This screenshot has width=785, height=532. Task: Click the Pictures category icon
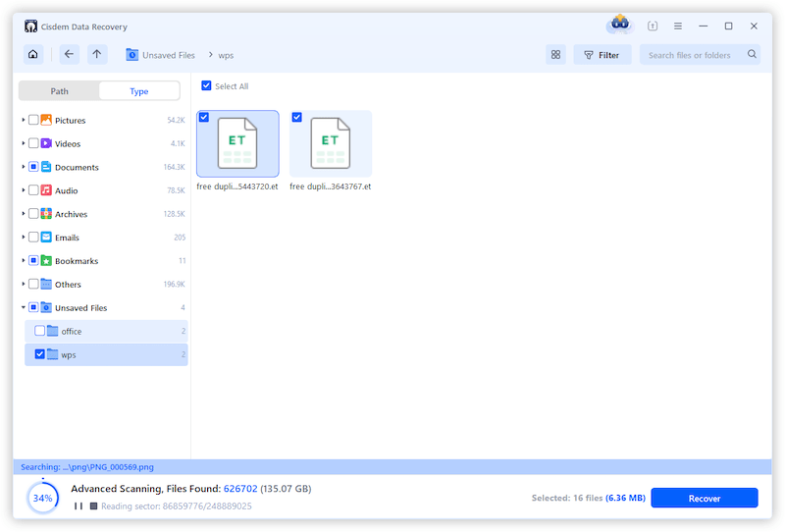[x=46, y=120]
